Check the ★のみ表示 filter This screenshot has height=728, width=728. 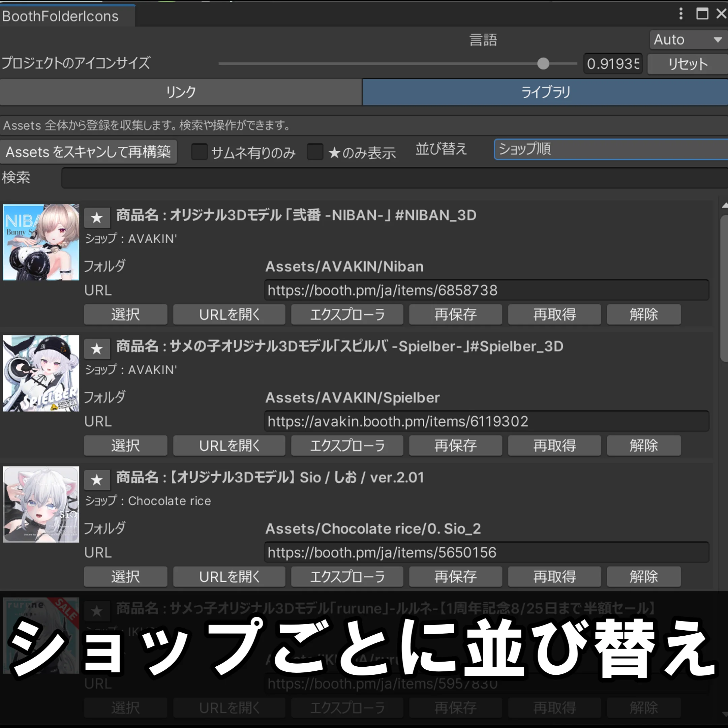point(315,152)
